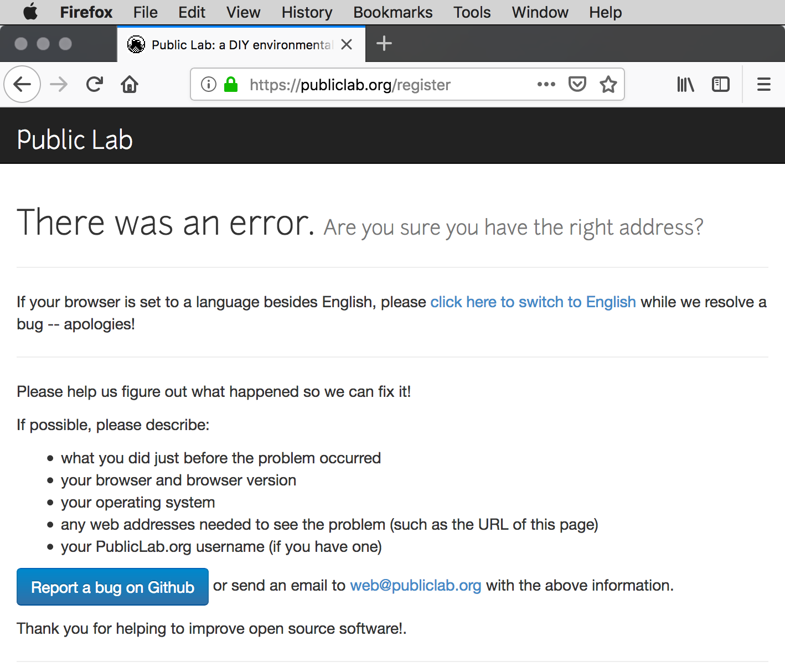
Task: Click 'what you did just before the problem occurred'
Action: coord(221,458)
